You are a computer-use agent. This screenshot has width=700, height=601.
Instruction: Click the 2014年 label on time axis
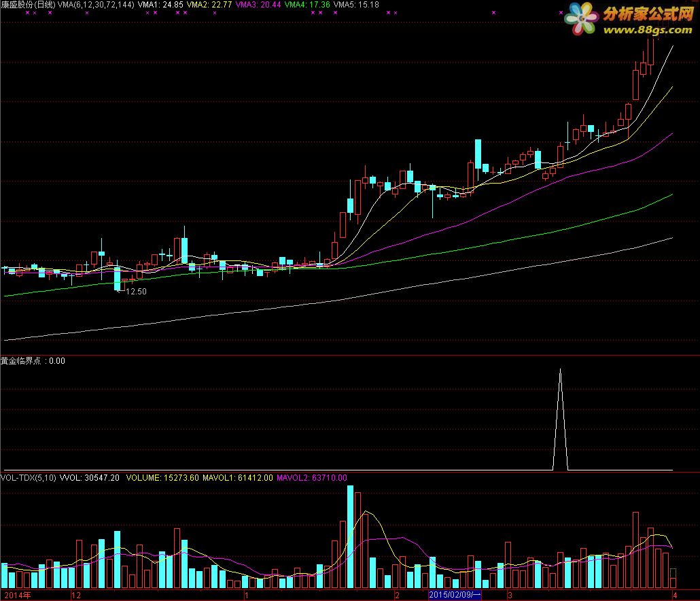(x=18, y=595)
